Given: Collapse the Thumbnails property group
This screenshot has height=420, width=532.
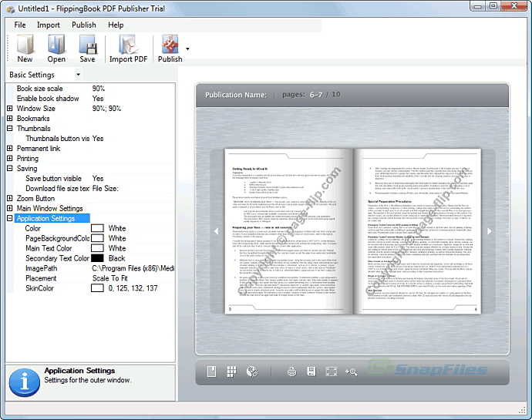Looking at the screenshot, I should pyautogui.click(x=10, y=128).
